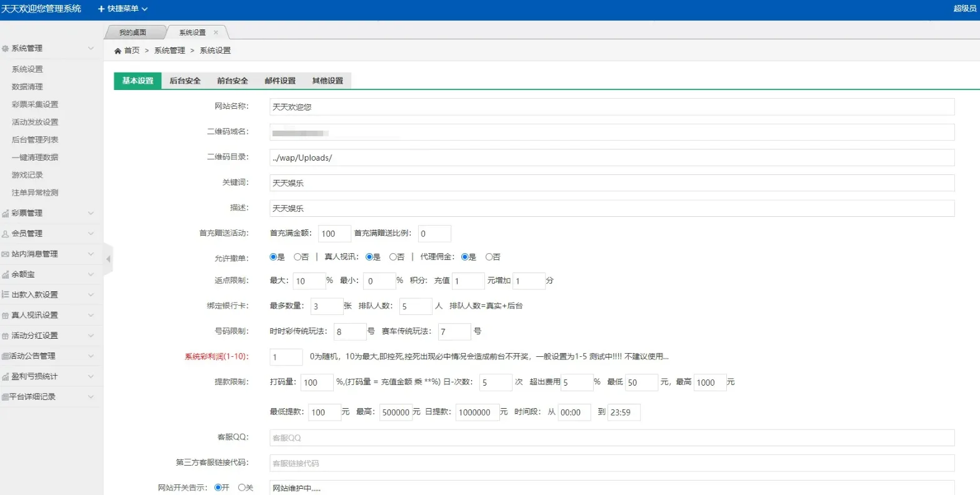Switch to the 前台安全 tab

click(x=232, y=81)
